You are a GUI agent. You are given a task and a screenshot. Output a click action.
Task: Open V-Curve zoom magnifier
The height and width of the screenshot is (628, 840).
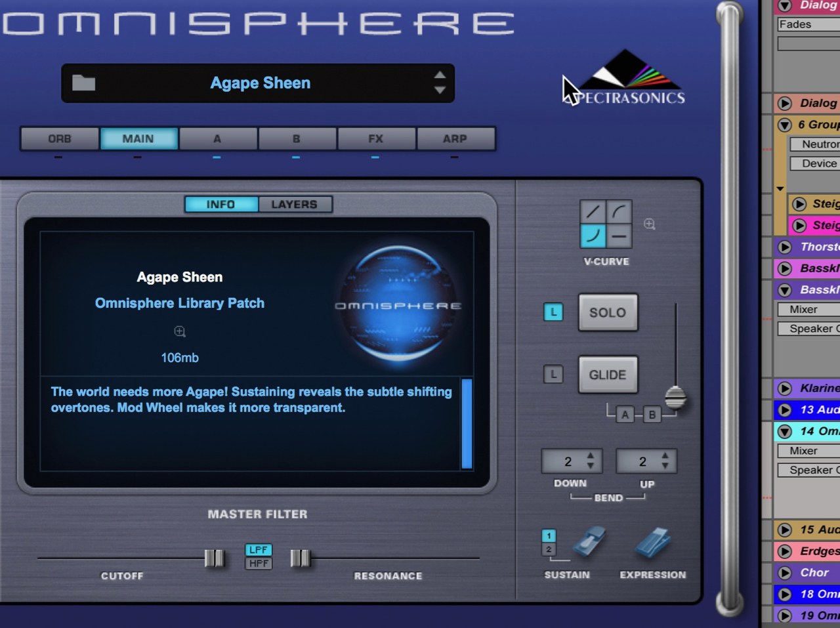[x=650, y=224]
